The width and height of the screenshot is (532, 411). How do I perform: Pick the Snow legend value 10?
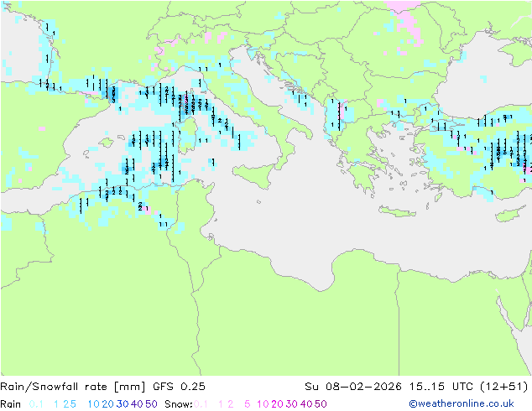tap(263, 404)
